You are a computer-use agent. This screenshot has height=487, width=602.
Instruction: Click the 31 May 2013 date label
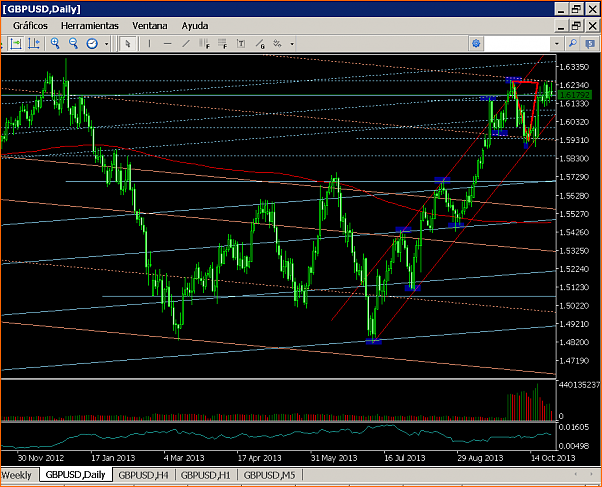click(x=334, y=458)
